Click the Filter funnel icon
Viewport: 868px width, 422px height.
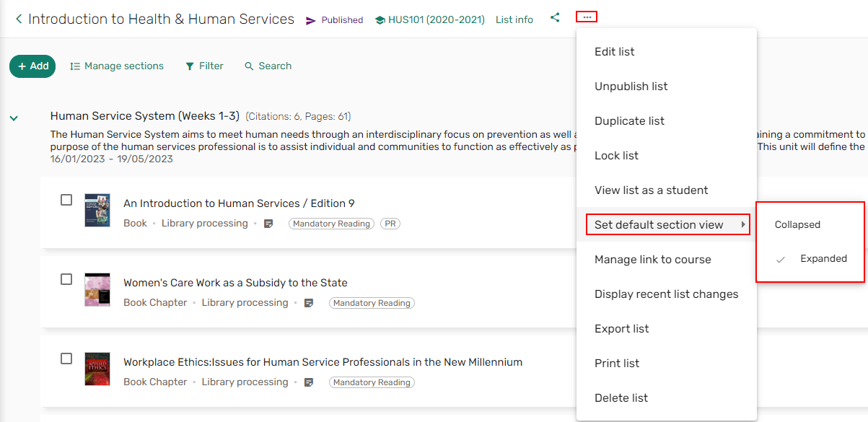coord(190,66)
